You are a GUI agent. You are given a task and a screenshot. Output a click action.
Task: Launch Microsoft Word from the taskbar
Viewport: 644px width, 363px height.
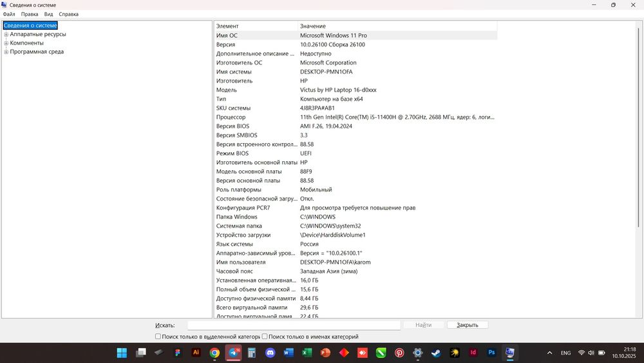click(289, 353)
